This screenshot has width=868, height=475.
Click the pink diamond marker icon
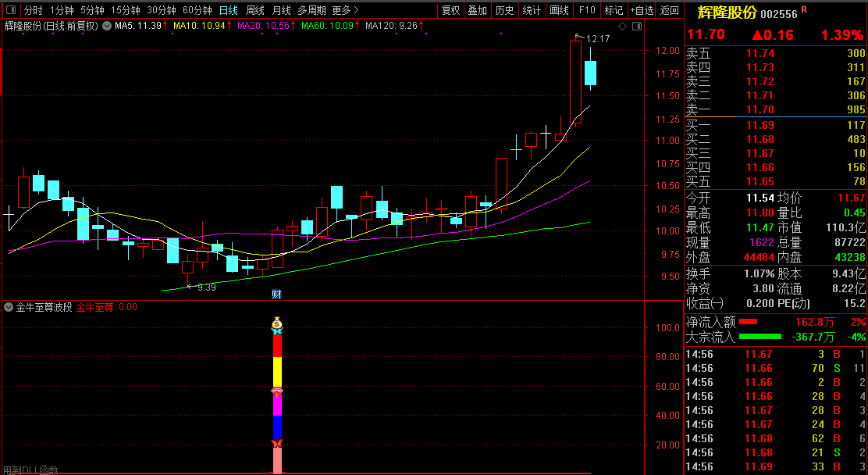(276, 392)
